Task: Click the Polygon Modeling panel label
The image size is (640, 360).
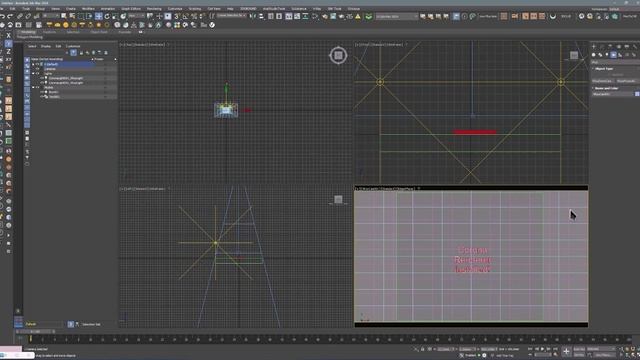Action: (x=29, y=37)
